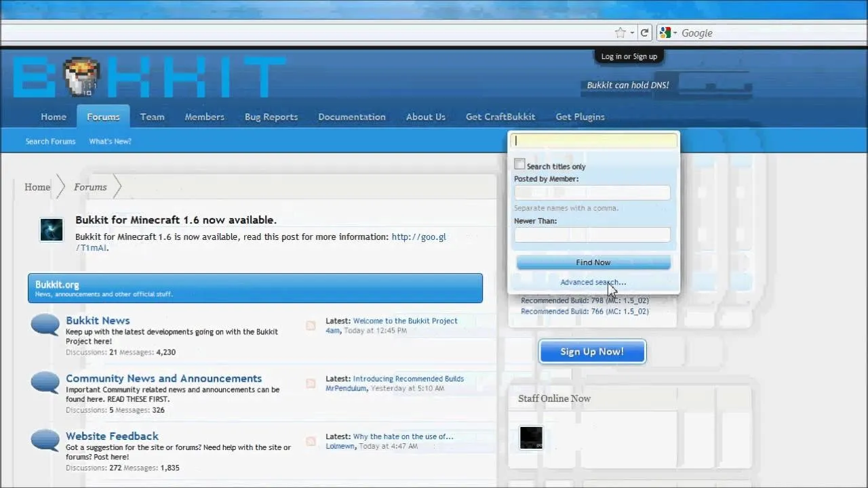The height and width of the screenshot is (488, 868).
Task: Click the Website Feedback speech bubble icon
Action: (45, 439)
